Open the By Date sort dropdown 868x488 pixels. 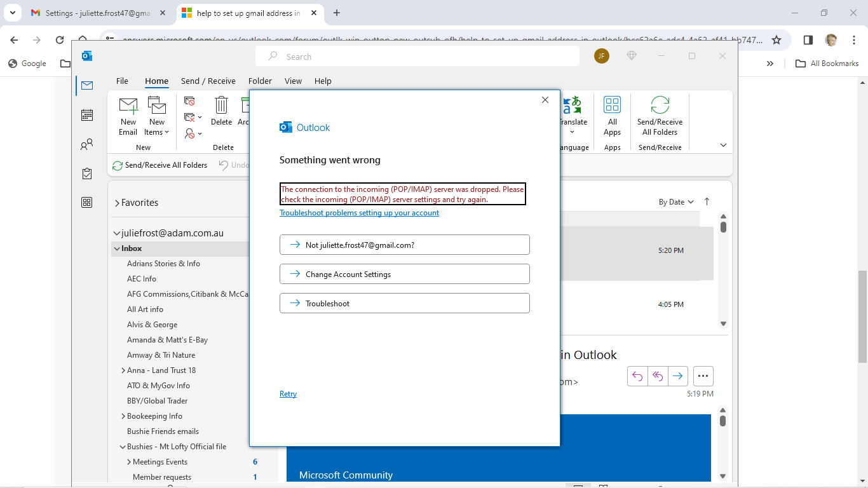[676, 201]
